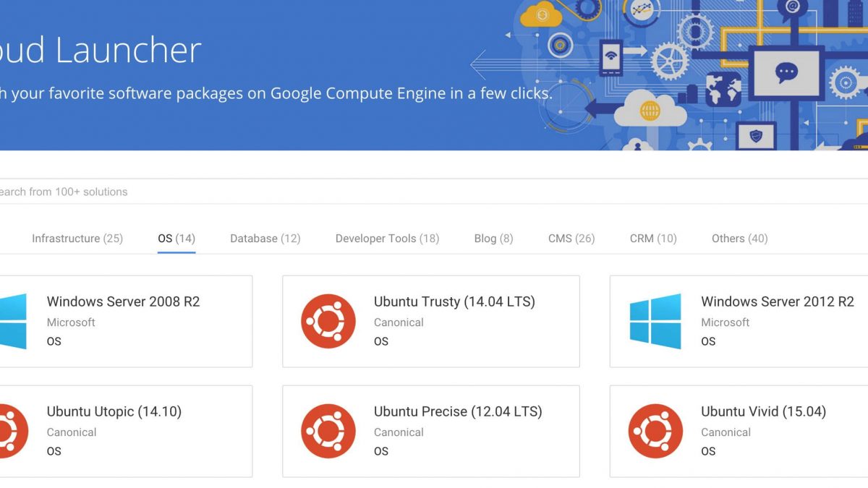Click the Windows logo on Windows Server 2012 R2 card

tap(655, 321)
